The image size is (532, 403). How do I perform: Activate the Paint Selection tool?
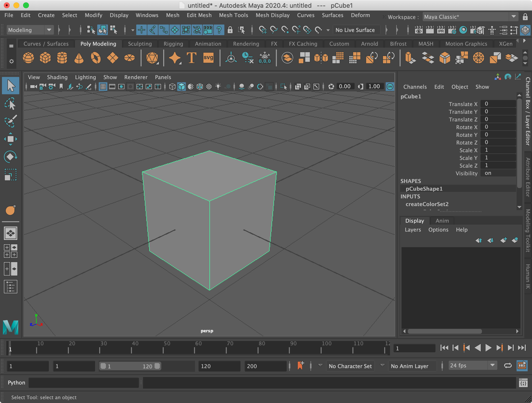(x=10, y=121)
